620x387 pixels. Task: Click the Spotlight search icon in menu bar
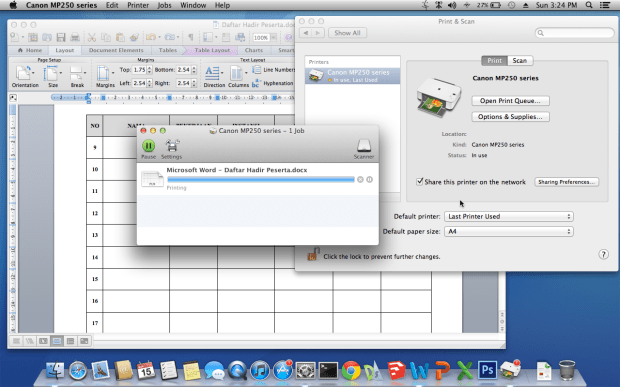[589, 5]
